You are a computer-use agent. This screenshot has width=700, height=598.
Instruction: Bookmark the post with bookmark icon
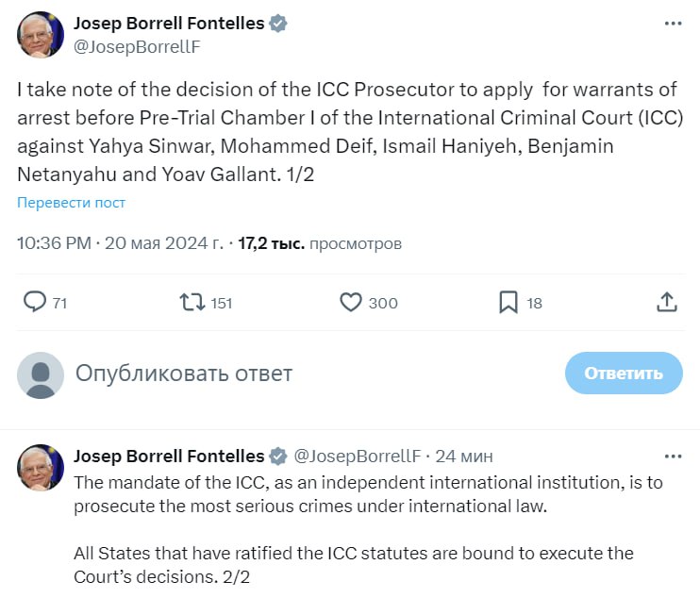click(x=508, y=302)
